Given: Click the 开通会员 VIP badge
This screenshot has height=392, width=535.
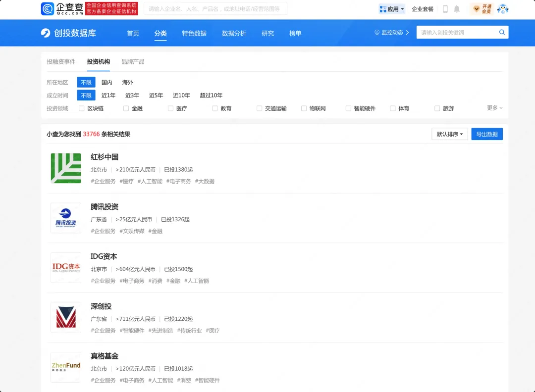Looking at the screenshot, I should pos(482,9).
